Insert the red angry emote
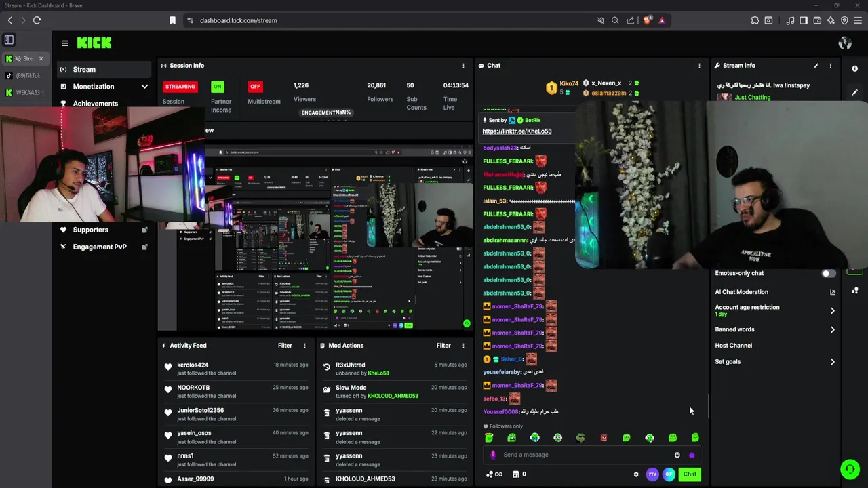The height and width of the screenshot is (488, 868). [604, 438]
